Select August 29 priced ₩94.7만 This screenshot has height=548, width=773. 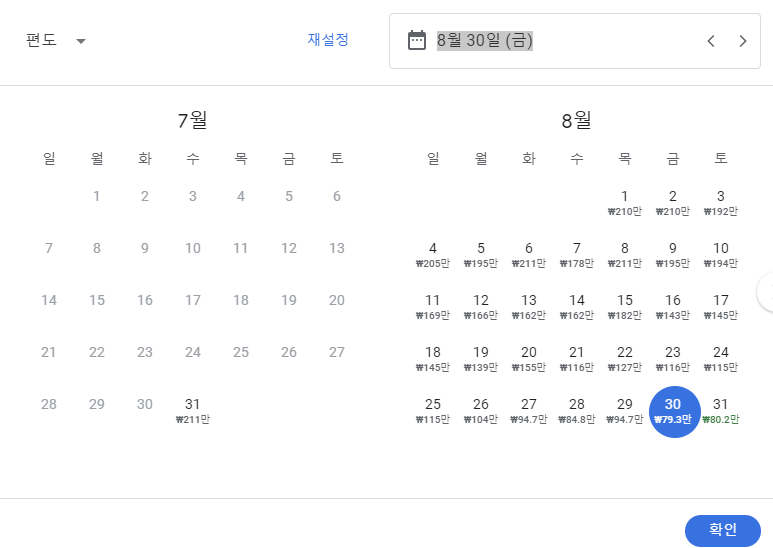(625, 411)
